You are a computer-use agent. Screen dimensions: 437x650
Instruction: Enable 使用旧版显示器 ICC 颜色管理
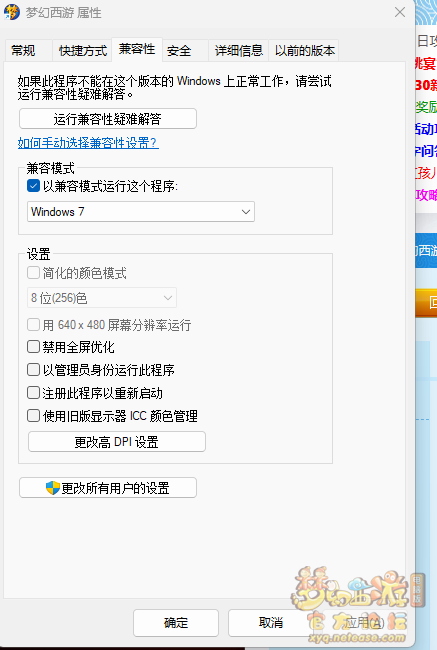click(33, 415)
